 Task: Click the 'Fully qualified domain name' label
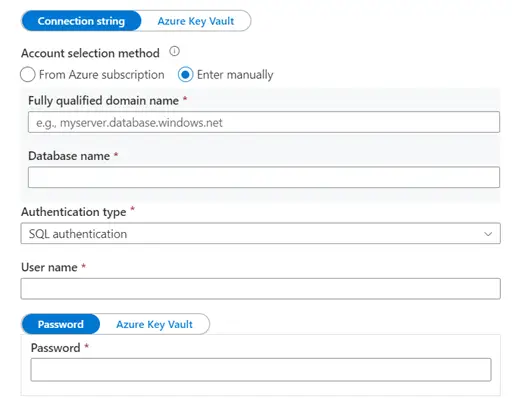(x=103, y=101)
